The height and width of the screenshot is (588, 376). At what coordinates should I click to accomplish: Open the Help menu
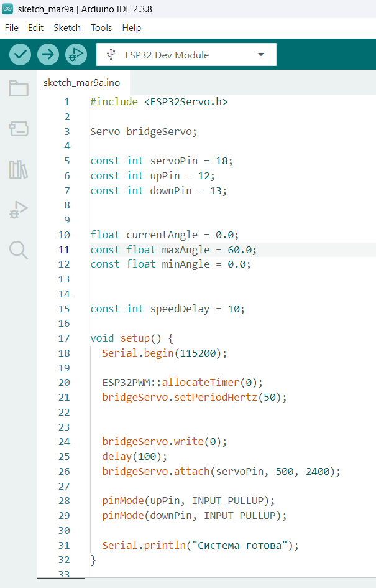pos(131,28)
